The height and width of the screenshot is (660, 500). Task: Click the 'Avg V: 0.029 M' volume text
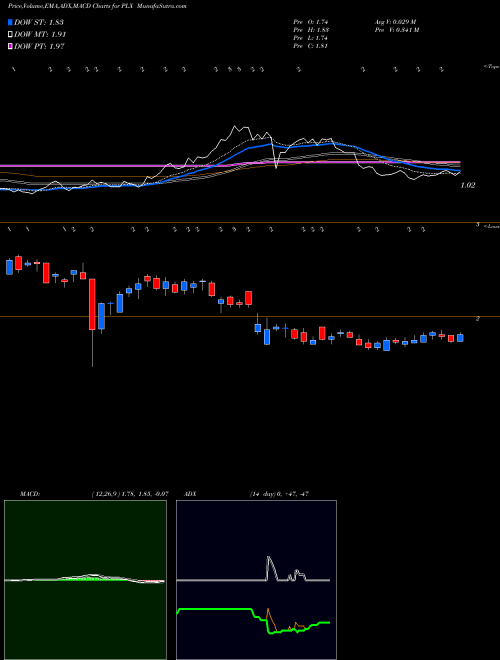point(395,22)
